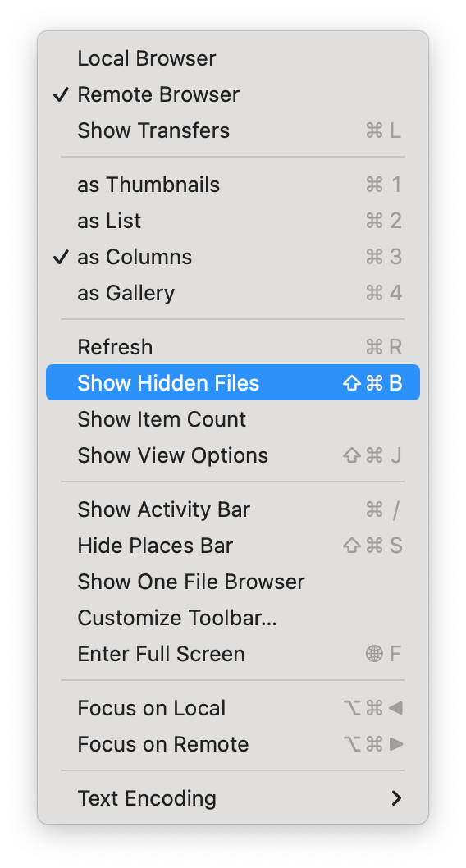Click the checked as Columns option
This screenshot has width=466, height=868.
232,257
